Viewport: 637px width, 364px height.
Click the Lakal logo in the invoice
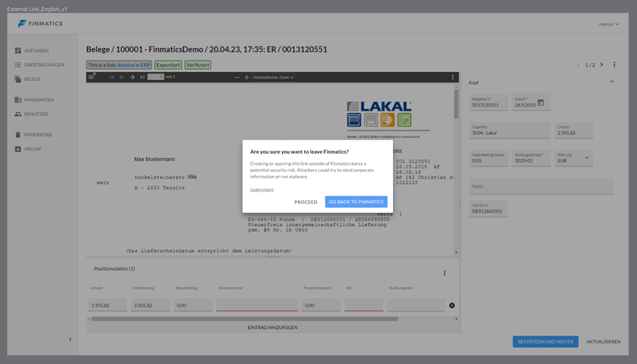click(379, 114)
